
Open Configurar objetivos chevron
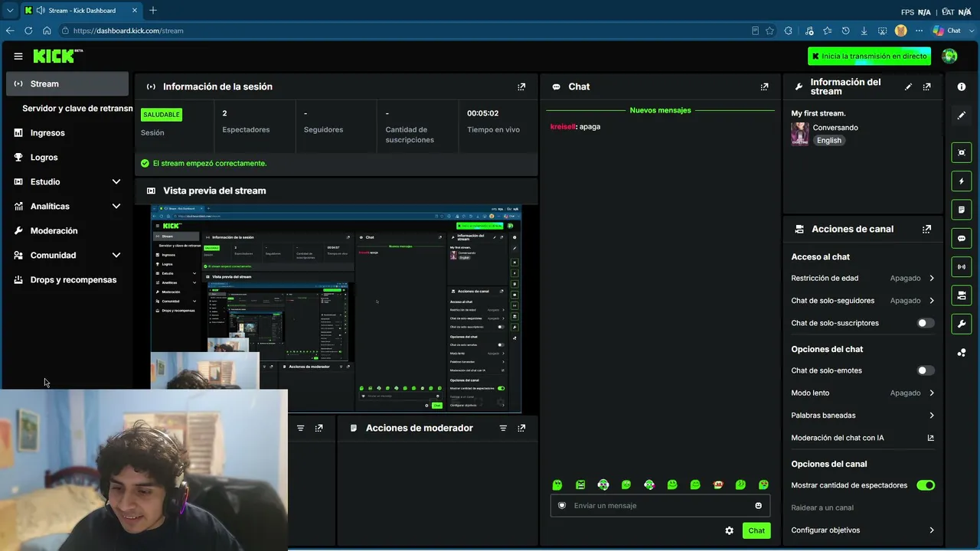click(x=932, y=530)
